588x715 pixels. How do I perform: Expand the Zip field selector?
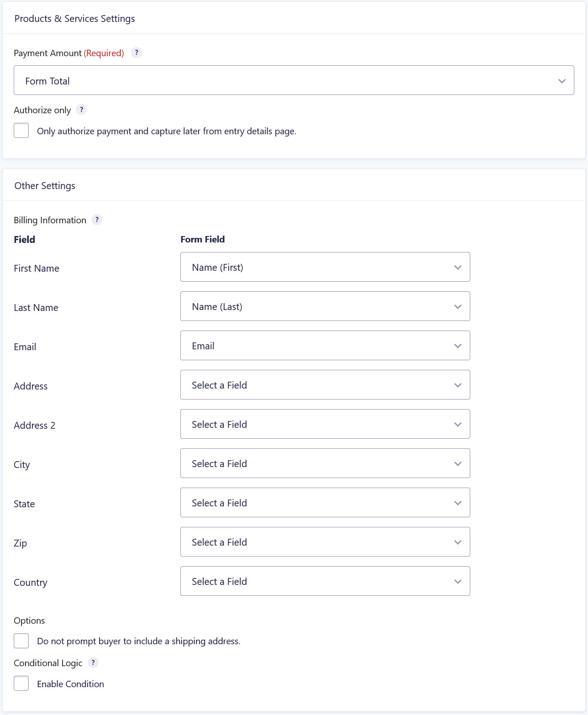[325, 542]
